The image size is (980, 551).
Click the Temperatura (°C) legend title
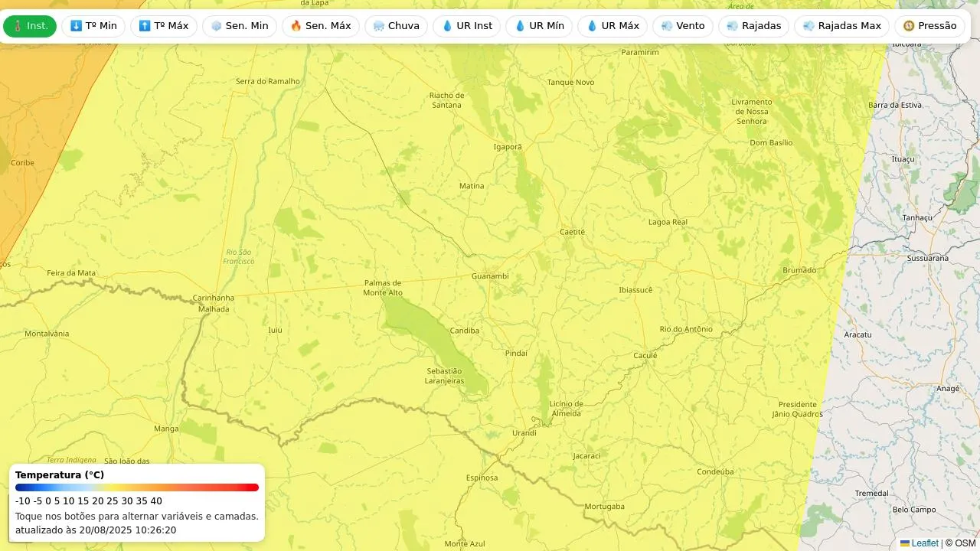point(60,475)
